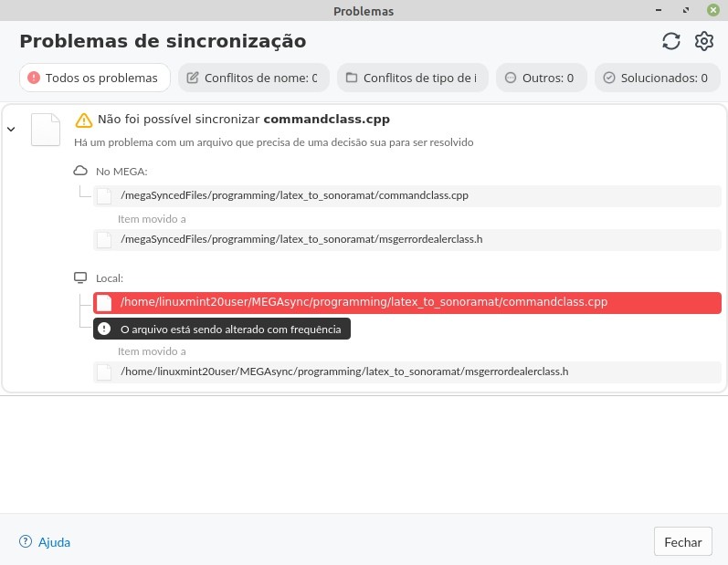Click the file icon in the red local path row
Image resolution: width=728 pixels, height=565 pixels.
(104, 303)
